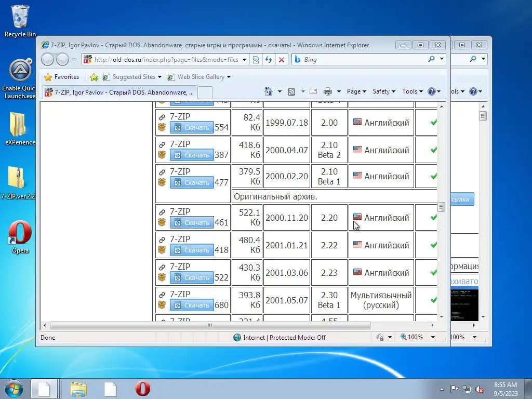Click the Action Center flag tray icon
The height and width of the screenshot is (399, 532).
pyautogui.click(x=454, y=389)
